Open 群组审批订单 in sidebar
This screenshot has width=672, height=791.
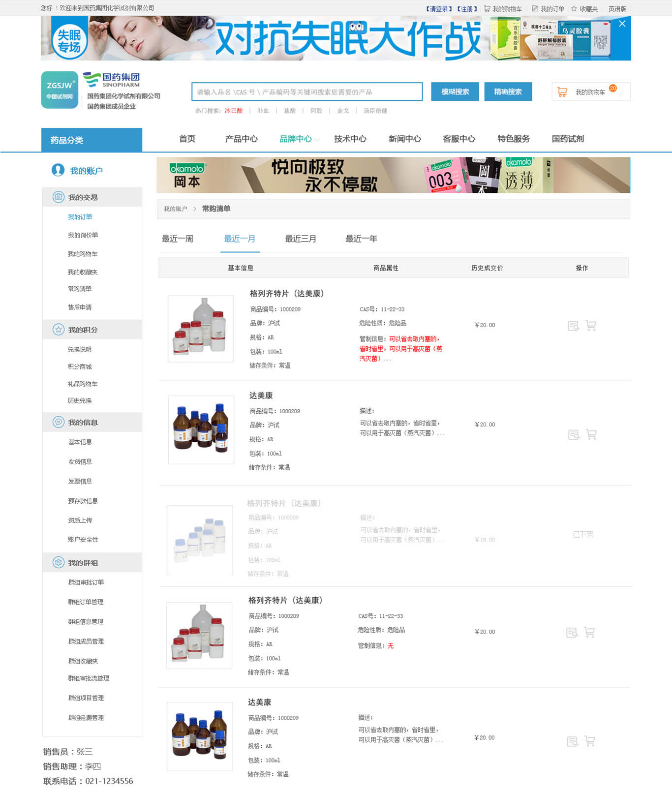[86, 582]
